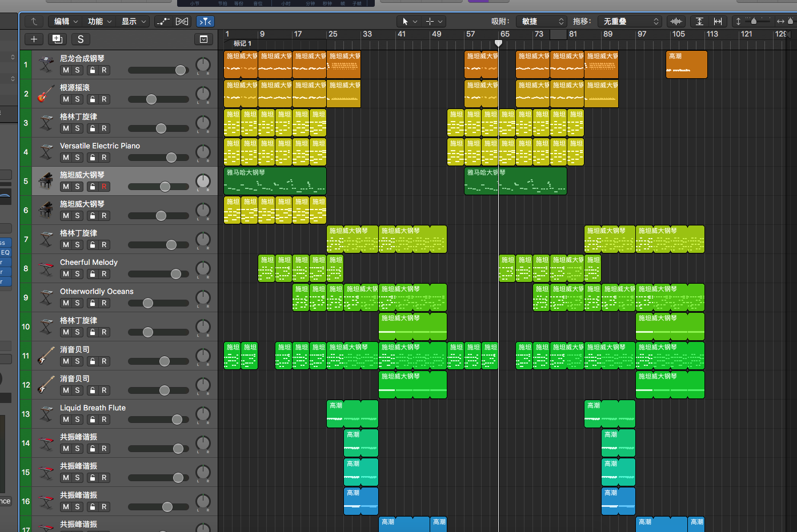Adjust volume slider on track 2 根源摇滚
The height and width of the screenshot is (532, 797).
(159, 99)
